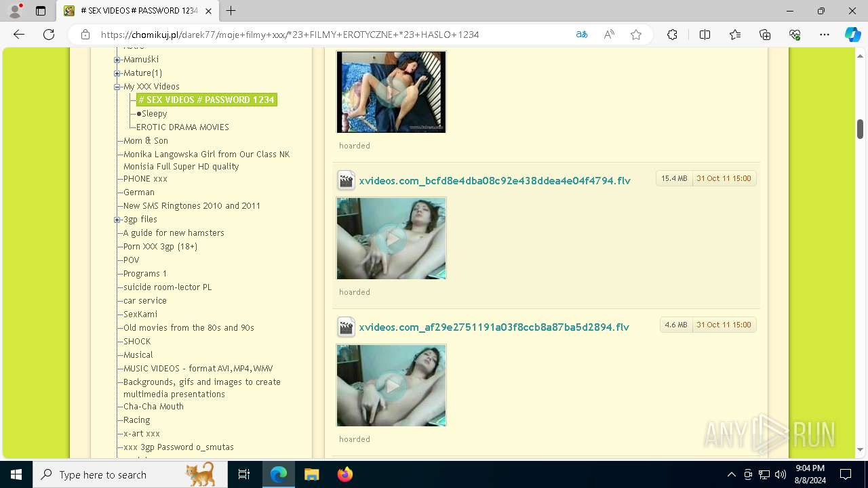The image size is (868, 488).
Task: Show hidden system tray icons
Action: 731,474
